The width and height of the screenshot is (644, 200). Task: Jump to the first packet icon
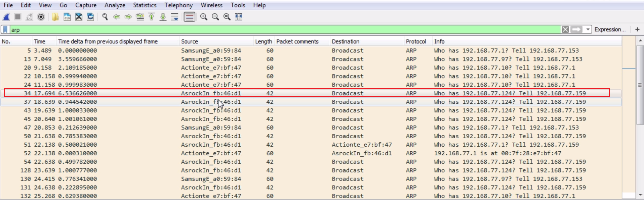[x=152, y=17]
